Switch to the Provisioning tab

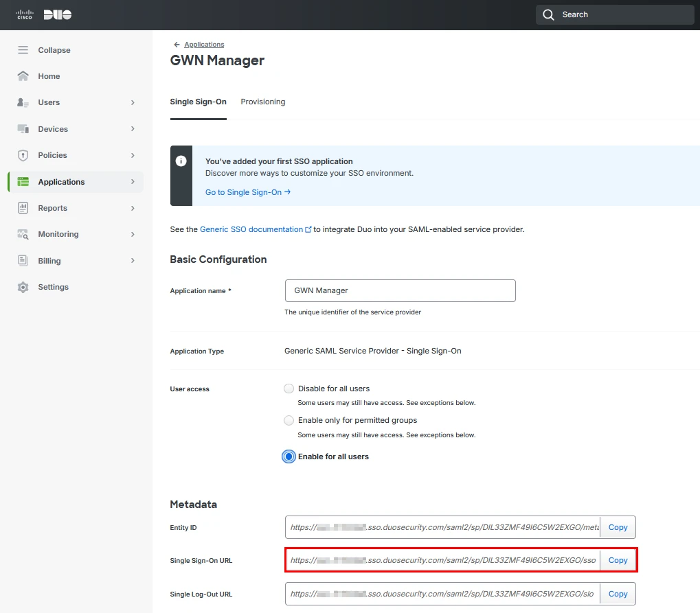click(x=263, y=102)
